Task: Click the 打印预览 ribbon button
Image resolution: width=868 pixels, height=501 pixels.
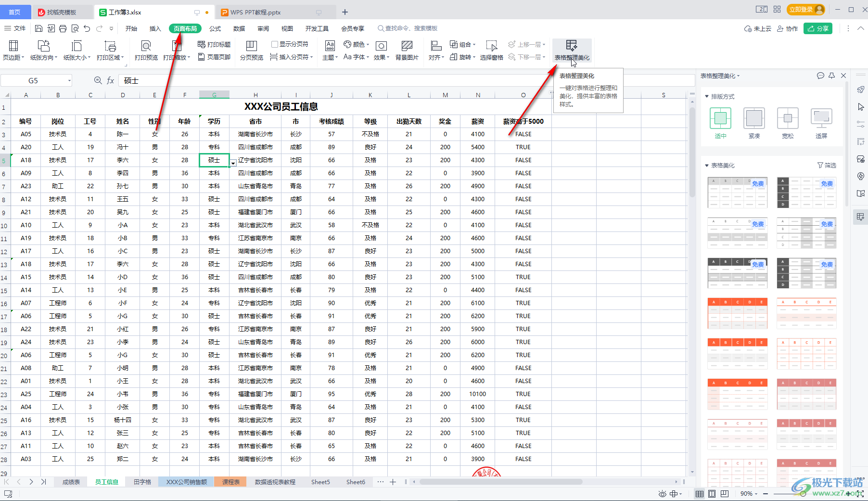Action: click(x=146, y=51)
